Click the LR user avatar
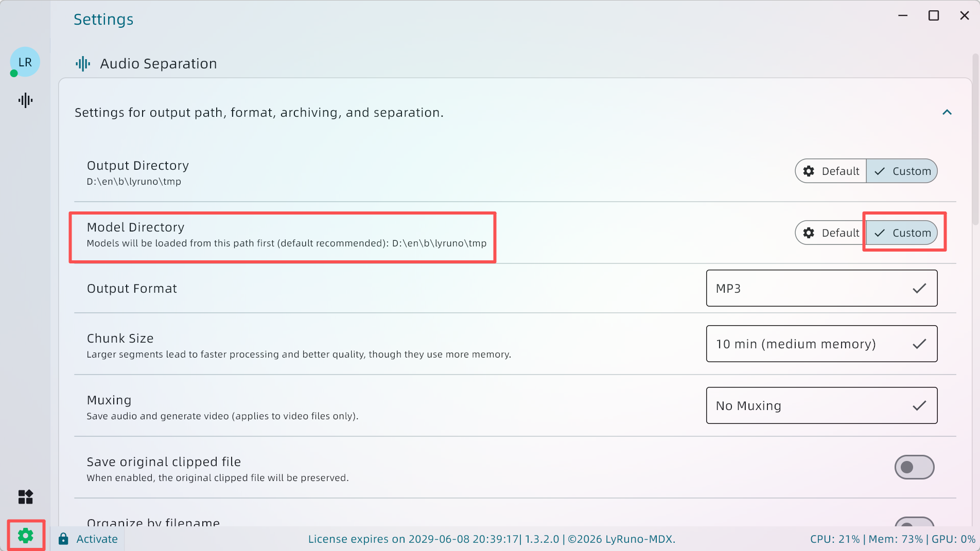 pyautogui.click(x=25, y=62)
